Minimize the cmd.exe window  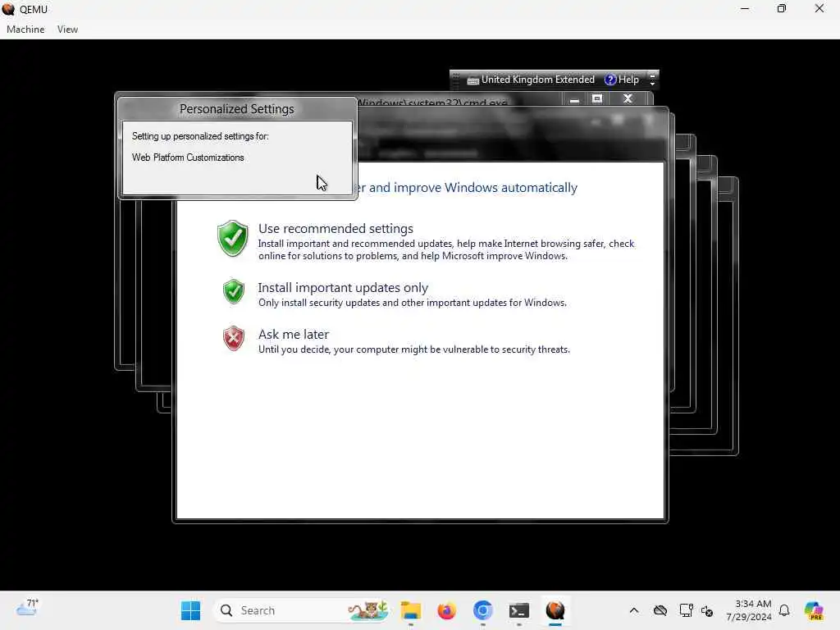pos(574,99)
